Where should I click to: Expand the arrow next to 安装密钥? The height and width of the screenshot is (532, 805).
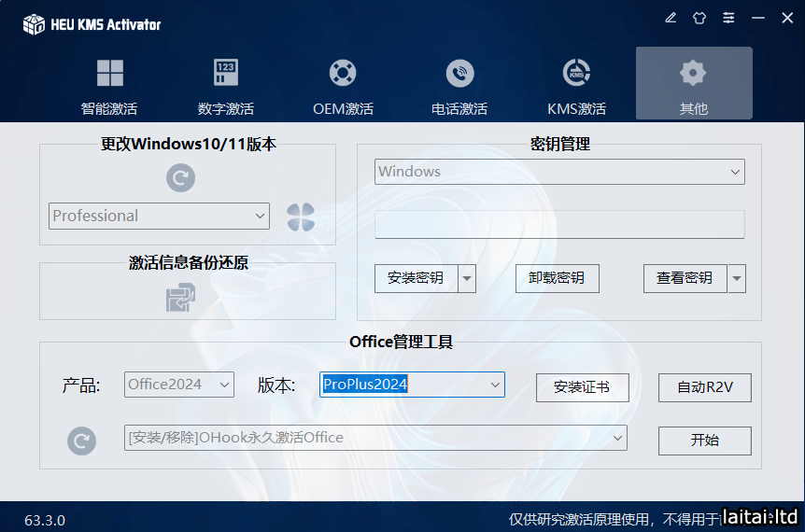tap(467, 278)
